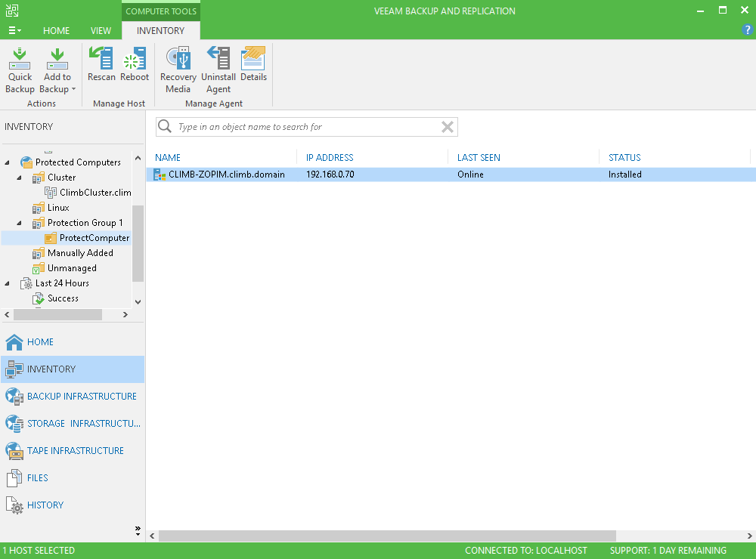Open the main application menu button
The width and height of the screenshot is (756, 559).
click(15, 30)
